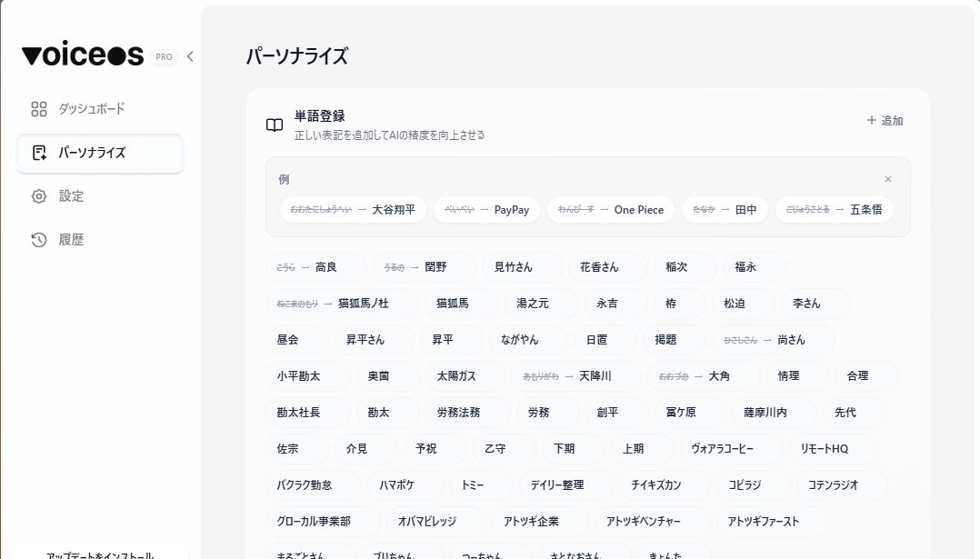The height and width of the screenshot is (559, 980).
Task: Click the トミー word chip
Action: [x=482, y=484]
